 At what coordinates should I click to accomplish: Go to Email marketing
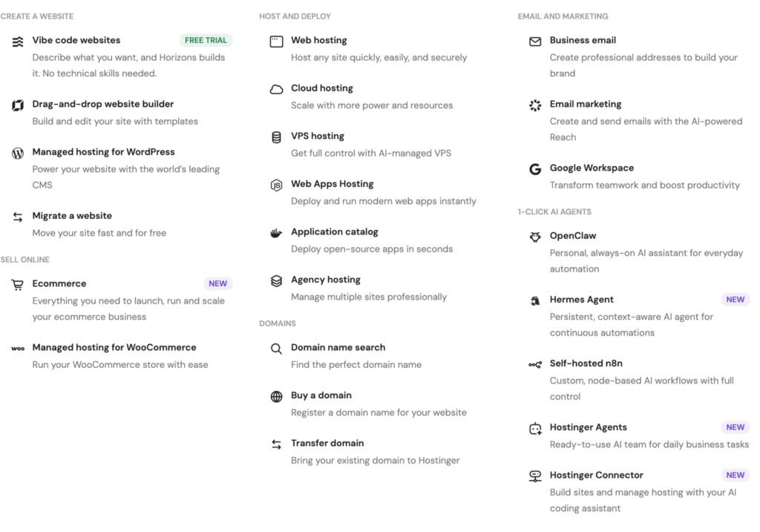click(585, 104)
